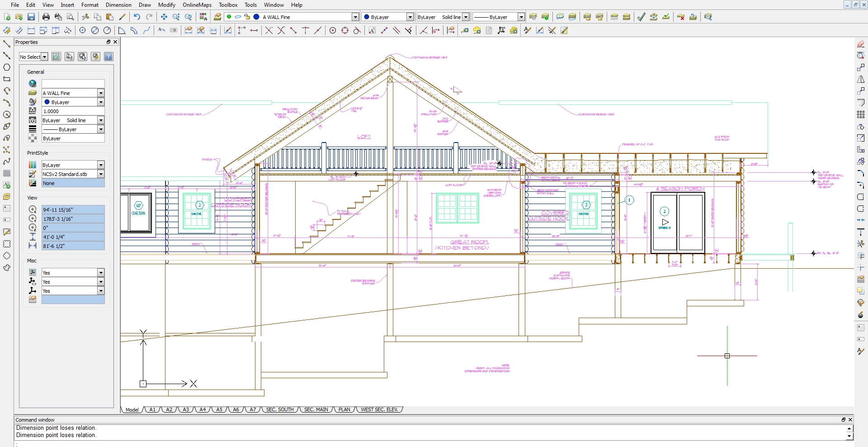
Task: Float the Properties panel with restore button
Action: click(x=108, y=42)
